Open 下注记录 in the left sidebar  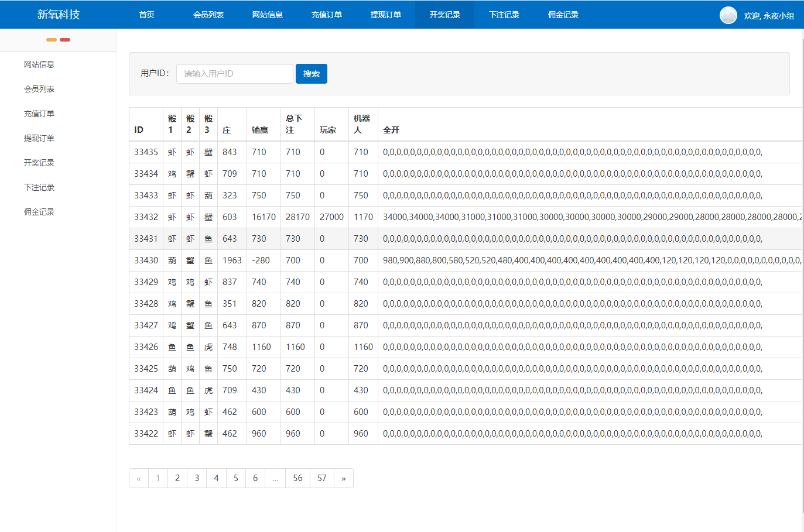point(39,187)
